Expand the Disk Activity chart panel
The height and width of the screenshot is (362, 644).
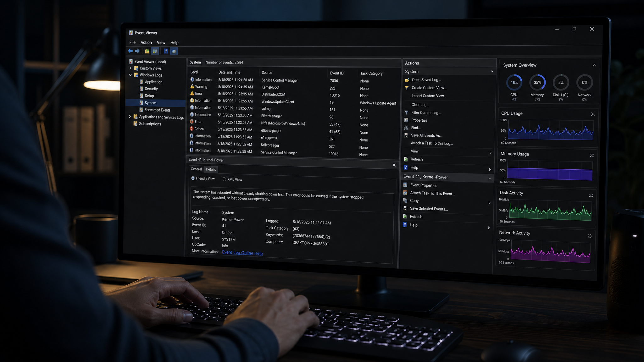point(591,195)
